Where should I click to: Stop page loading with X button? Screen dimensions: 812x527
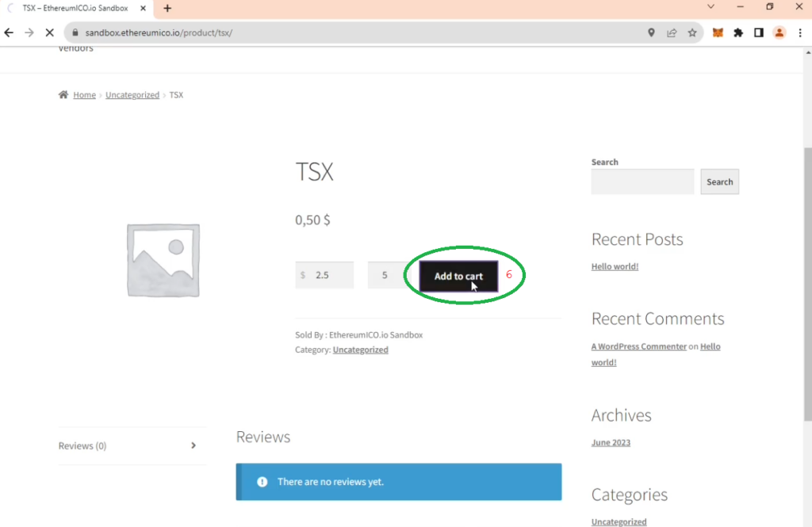tap(50, 32)
